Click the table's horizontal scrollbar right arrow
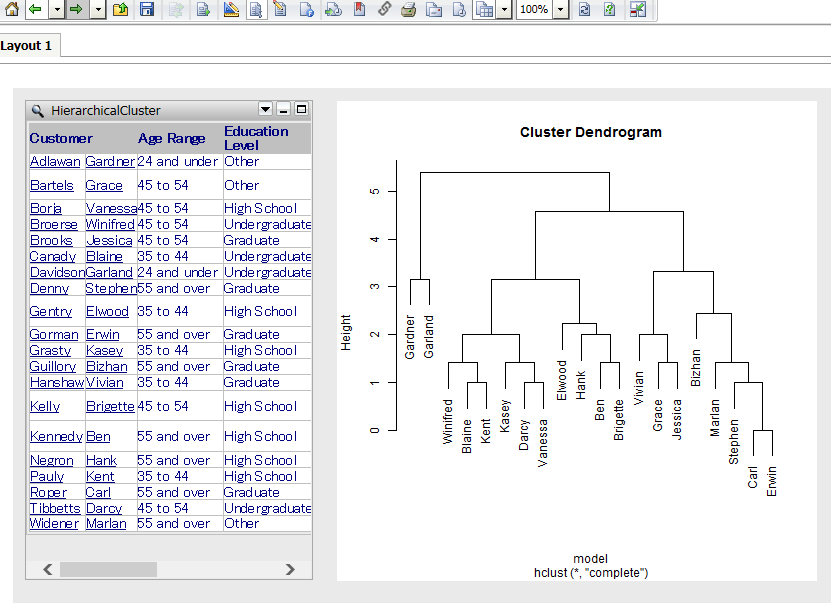The image size is (831, 603). click(x=290, y=569)
